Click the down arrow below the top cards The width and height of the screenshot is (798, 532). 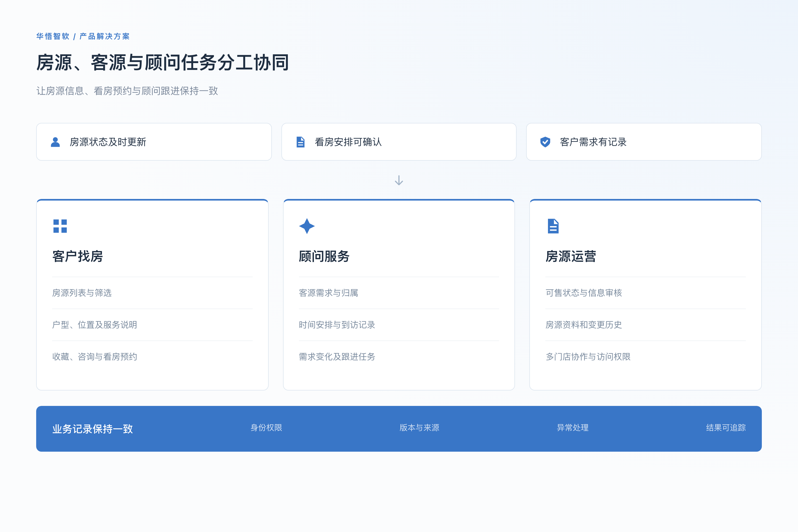pyautogui.click(x=399, y=180)
